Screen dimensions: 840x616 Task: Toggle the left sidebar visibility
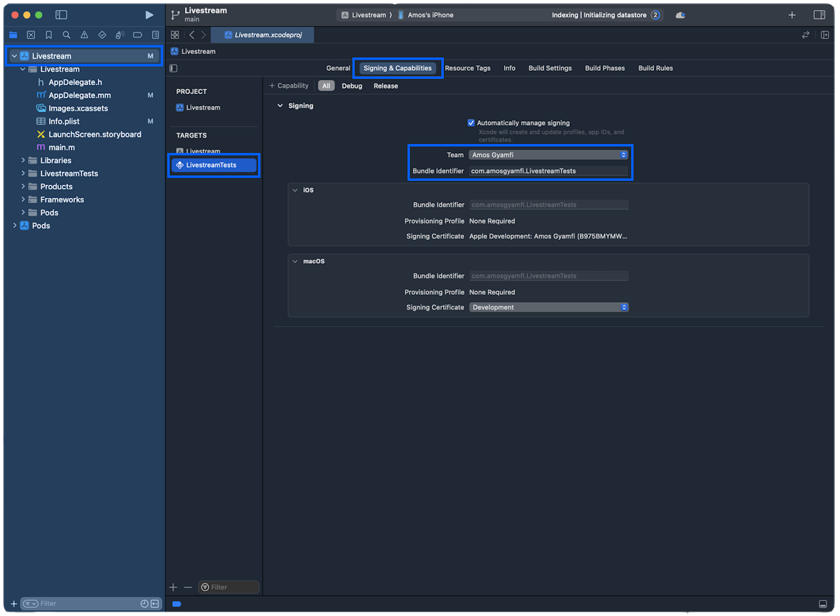point(61,15)
